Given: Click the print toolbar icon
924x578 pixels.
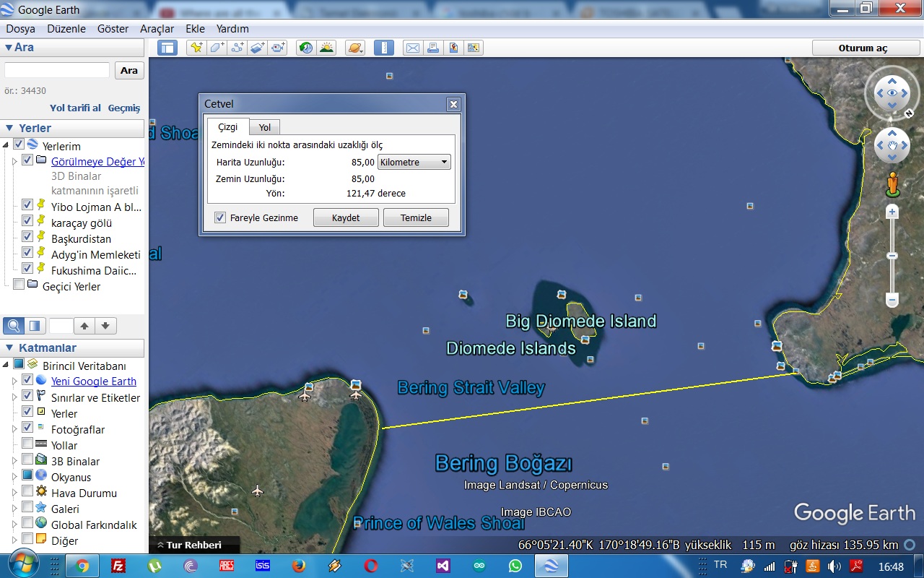Looking at the screenshot, I should (x=433, y=48).
